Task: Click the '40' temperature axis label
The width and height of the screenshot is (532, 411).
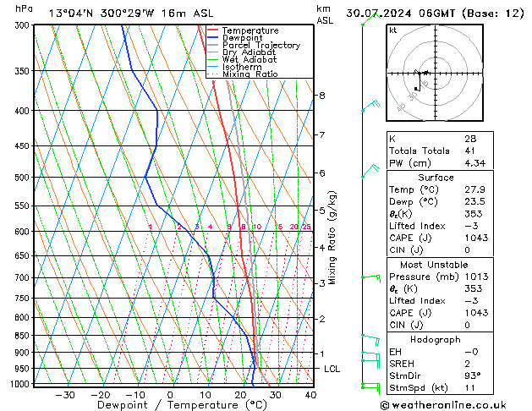Action: (x=310, y=395)
